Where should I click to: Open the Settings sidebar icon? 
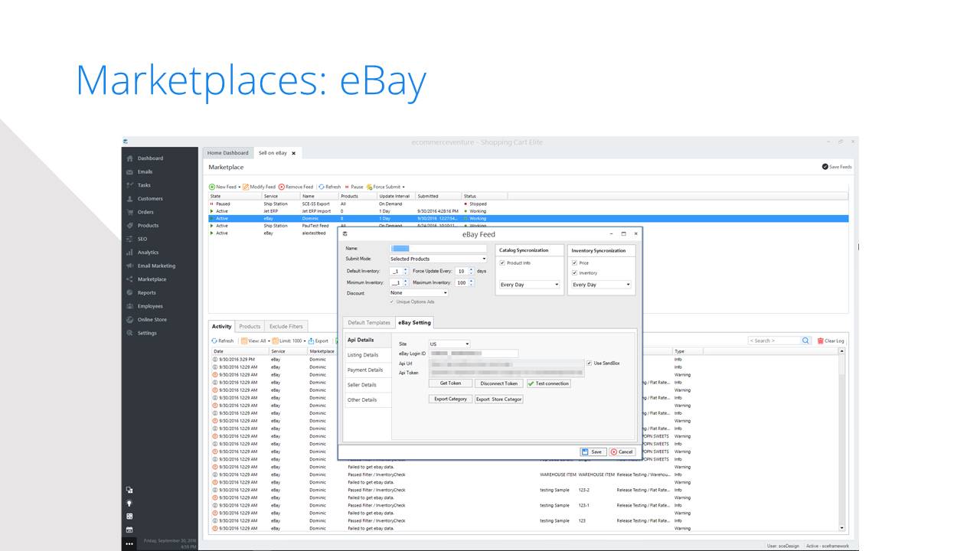tap(129, 333)
